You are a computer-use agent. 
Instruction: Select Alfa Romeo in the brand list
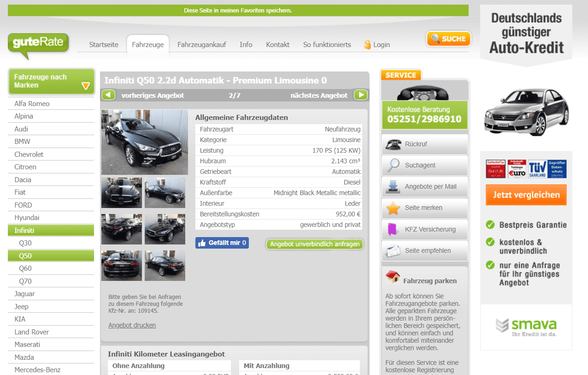tap(51, 104)
